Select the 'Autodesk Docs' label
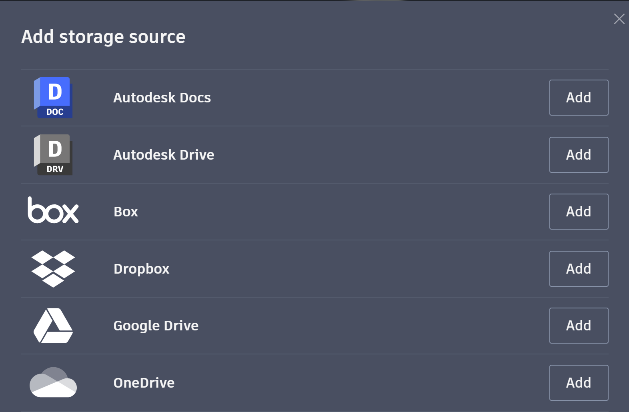Screen dimensions: 629x412 coord(162,97)
